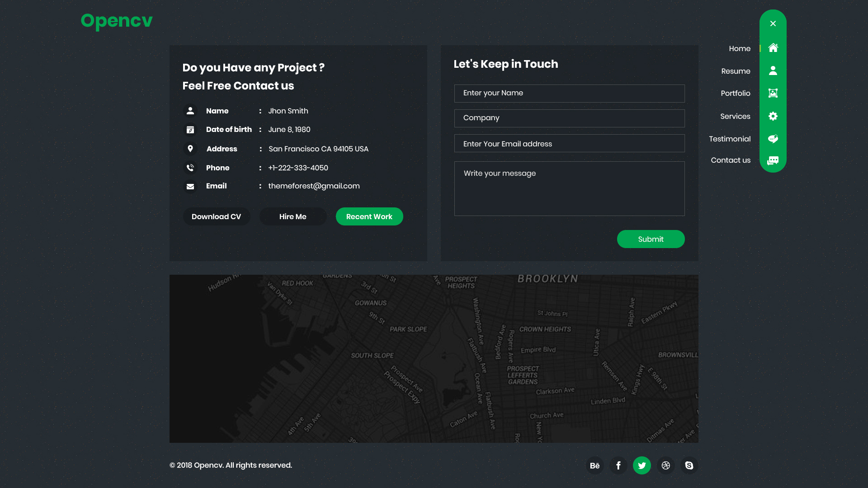868x488 pixels.
Task: Go to the Portfolio menu item
Action: 735,93
